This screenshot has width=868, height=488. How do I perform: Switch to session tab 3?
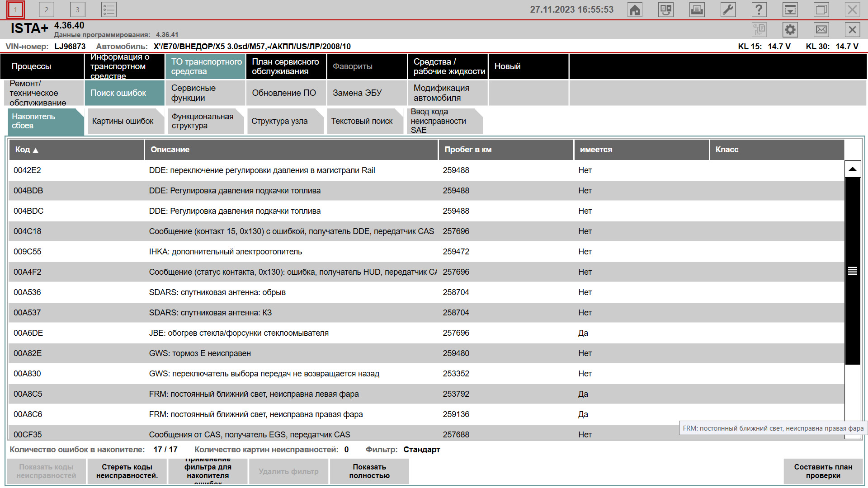click(77, 9)
